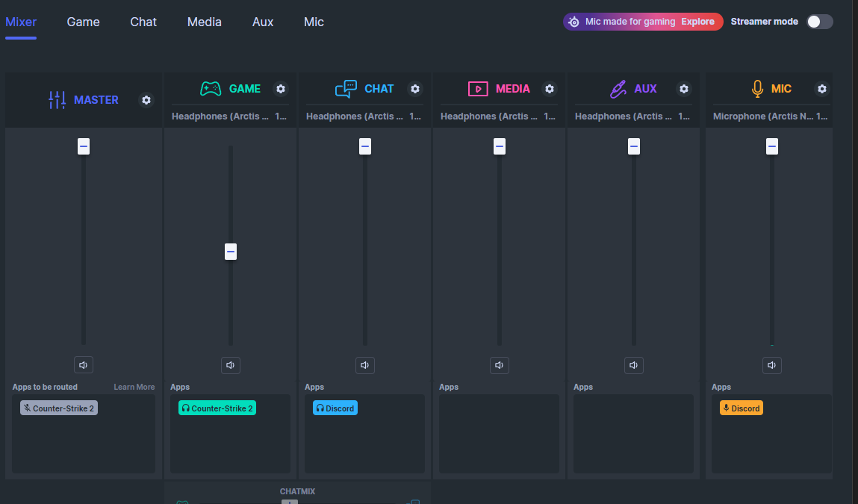Click the Mic volume slider handle
The height and width of the screenshot is (504, 858).
(771, 146)
